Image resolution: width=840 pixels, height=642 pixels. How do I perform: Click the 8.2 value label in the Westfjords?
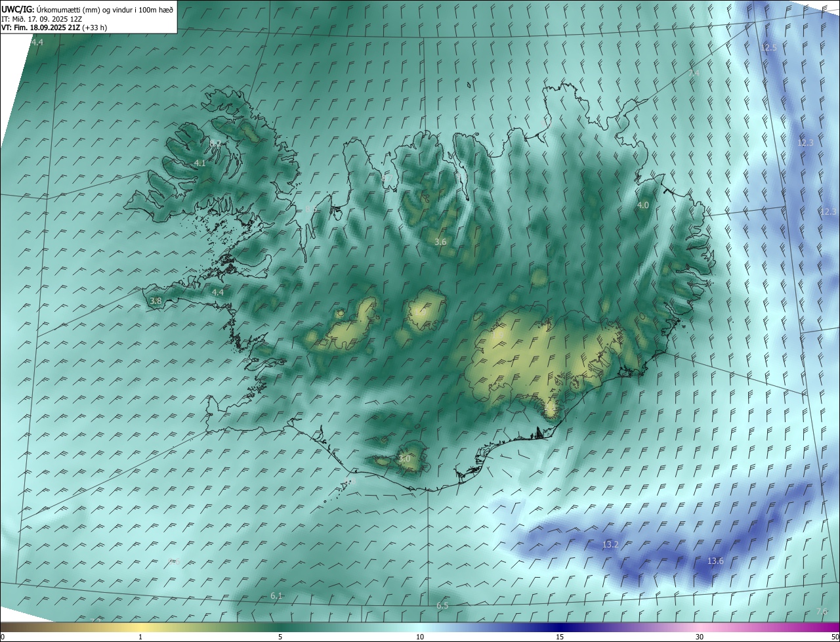pyautogui.click(x=215, y=142)
